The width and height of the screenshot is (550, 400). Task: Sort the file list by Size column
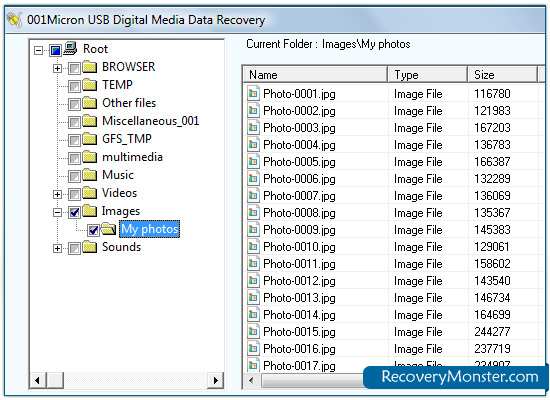(502, 74)
